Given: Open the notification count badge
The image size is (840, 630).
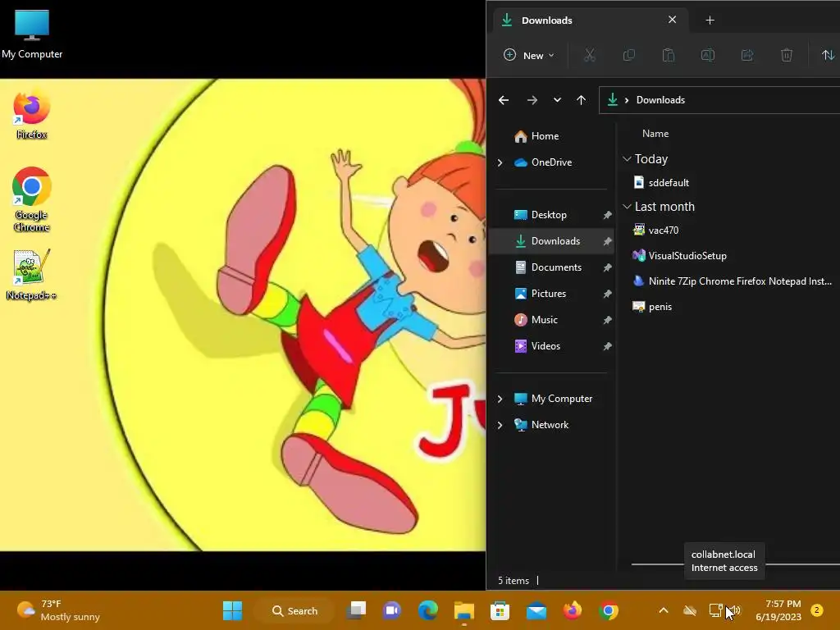Looking at the screenshot, I should (817, 610).
